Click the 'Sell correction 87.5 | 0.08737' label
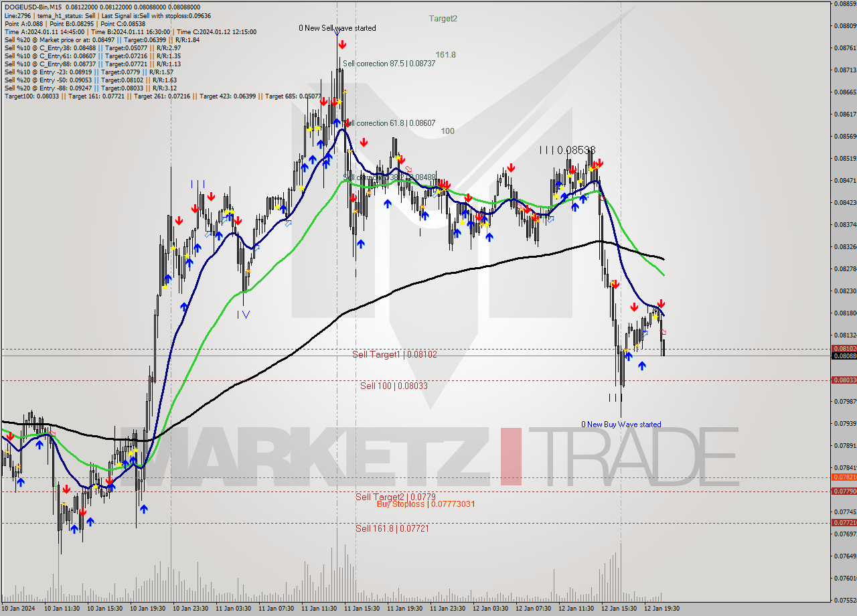The height and width of the screenshot is (616, 857). 389,64
